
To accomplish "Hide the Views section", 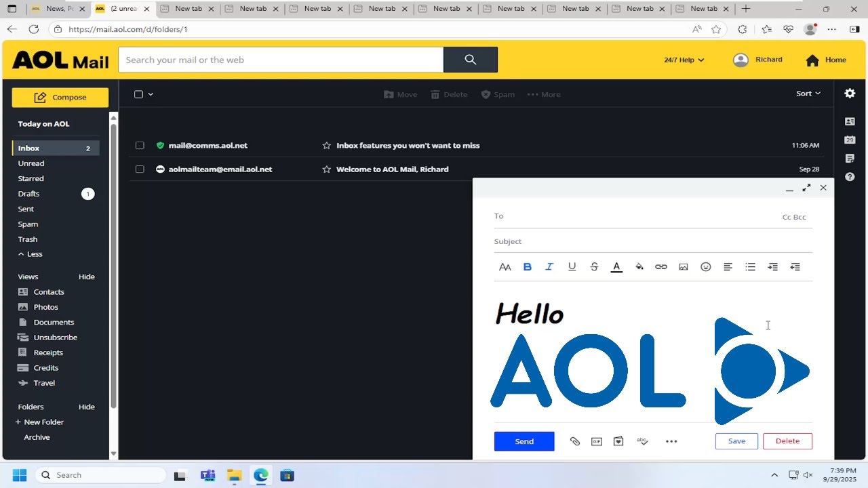I will 86,277.
